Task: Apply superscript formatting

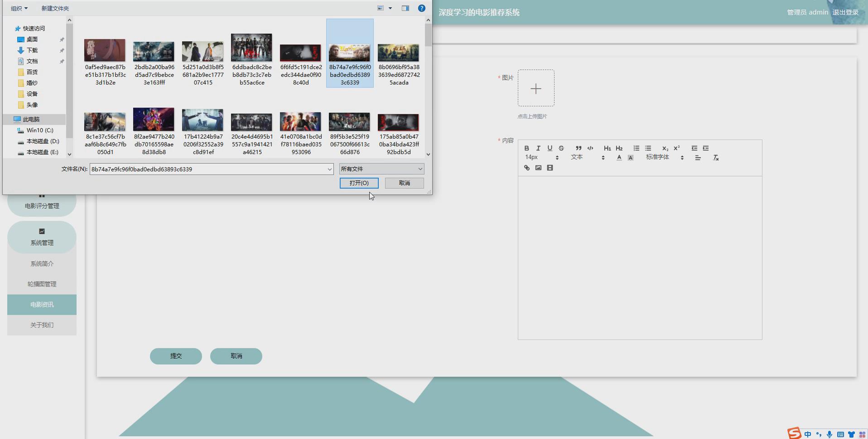Action: click(x=677, y=148)
